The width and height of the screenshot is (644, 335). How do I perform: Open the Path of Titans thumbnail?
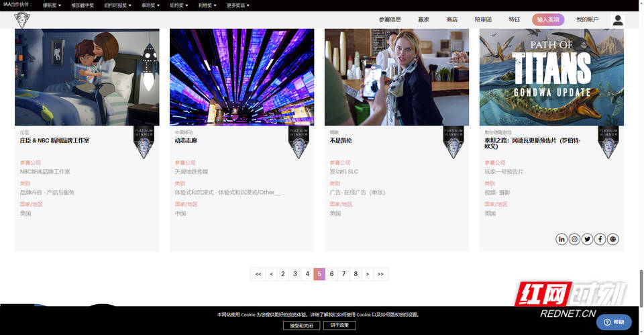551,77
